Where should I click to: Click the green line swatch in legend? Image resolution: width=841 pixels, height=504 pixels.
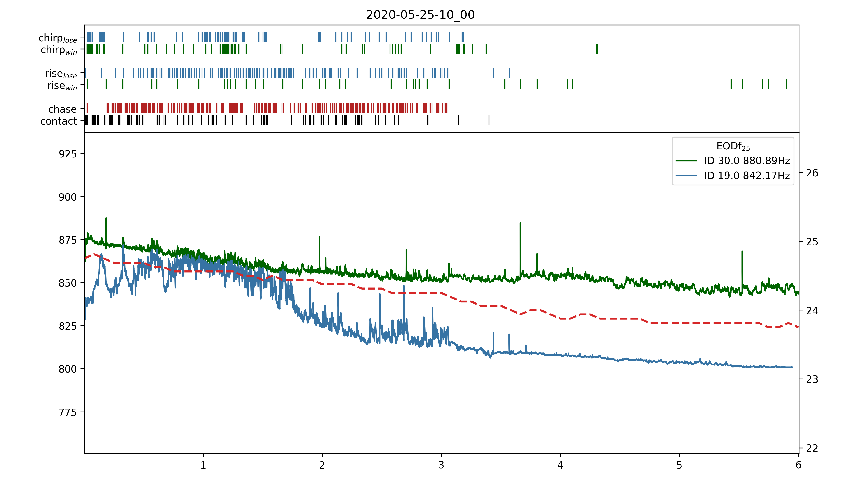(x=686, y=161)
